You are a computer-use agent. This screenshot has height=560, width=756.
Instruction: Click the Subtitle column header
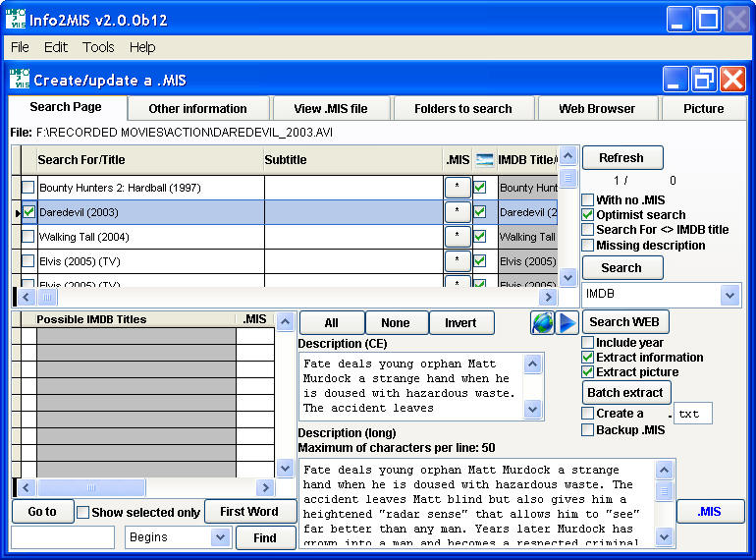[x=353, y=160]
